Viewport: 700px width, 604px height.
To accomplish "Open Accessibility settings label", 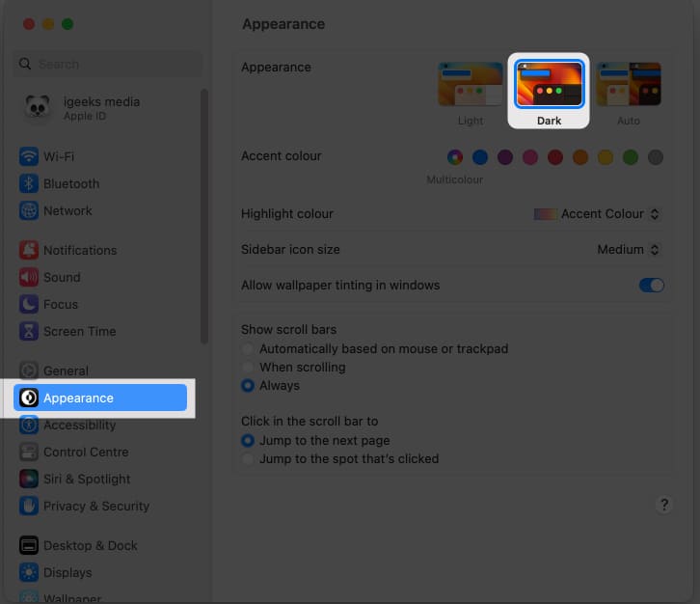I will (x=79, y=425).
